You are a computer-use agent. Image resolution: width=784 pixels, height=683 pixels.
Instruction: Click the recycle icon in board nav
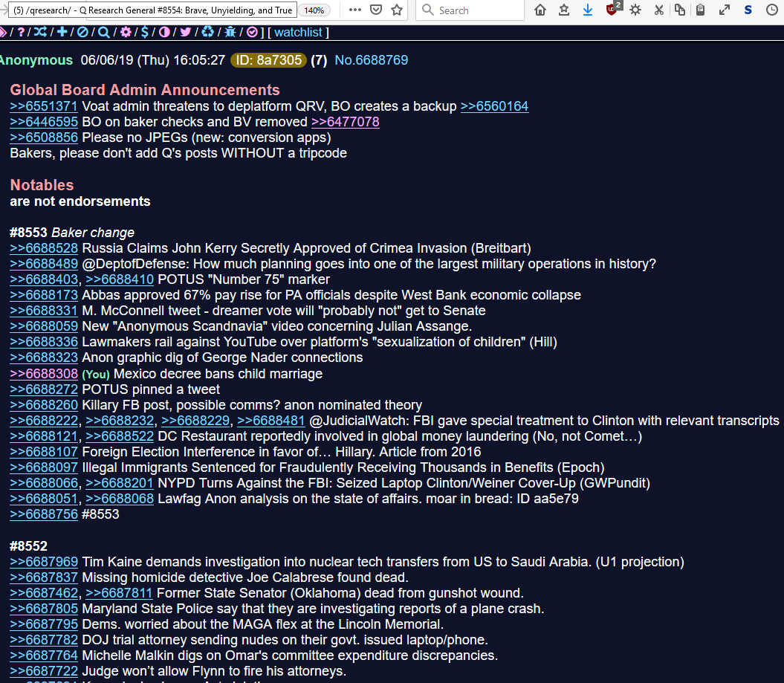click(x=208, y=33)
